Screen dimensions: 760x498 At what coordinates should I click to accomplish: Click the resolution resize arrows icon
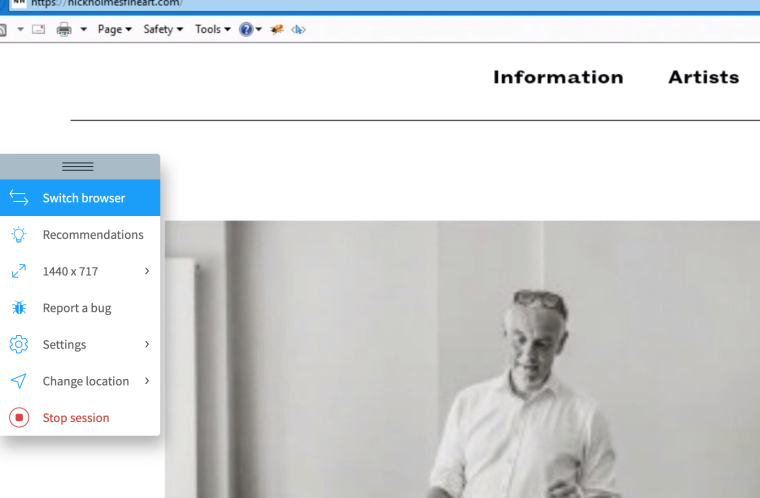(x=19, y=271)
